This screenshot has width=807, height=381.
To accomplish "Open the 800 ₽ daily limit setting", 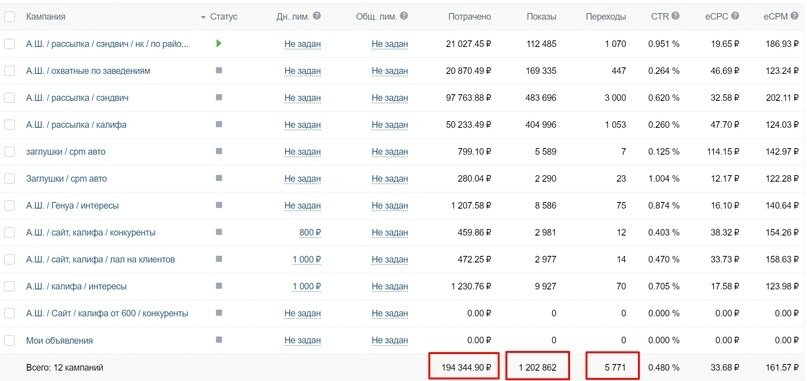I will 310,233.
